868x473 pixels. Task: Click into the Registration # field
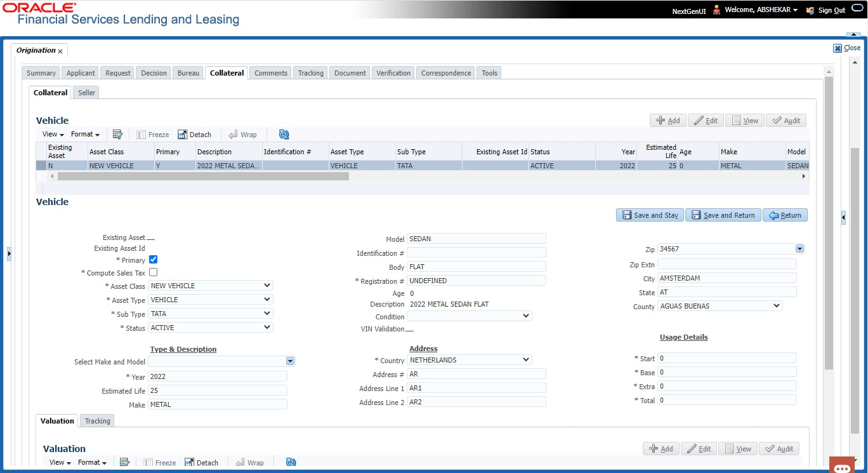477,281
